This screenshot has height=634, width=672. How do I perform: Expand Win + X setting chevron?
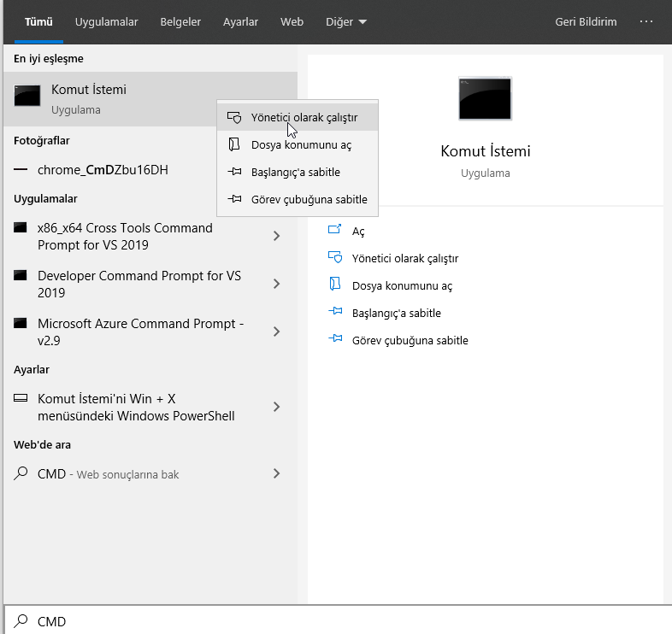click(276, 407)
